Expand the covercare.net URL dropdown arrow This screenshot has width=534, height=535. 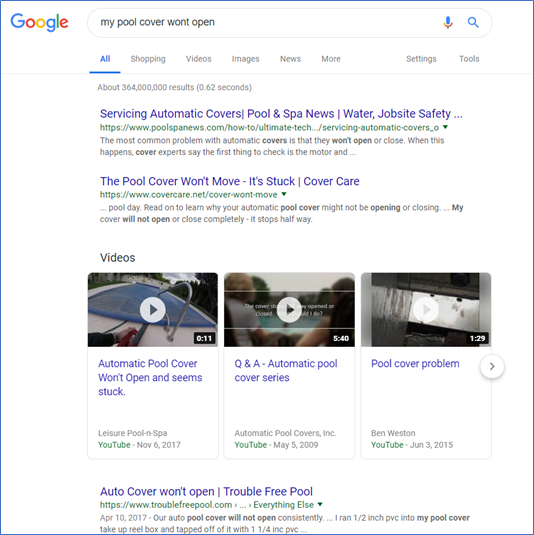click(x=284, y=194)
